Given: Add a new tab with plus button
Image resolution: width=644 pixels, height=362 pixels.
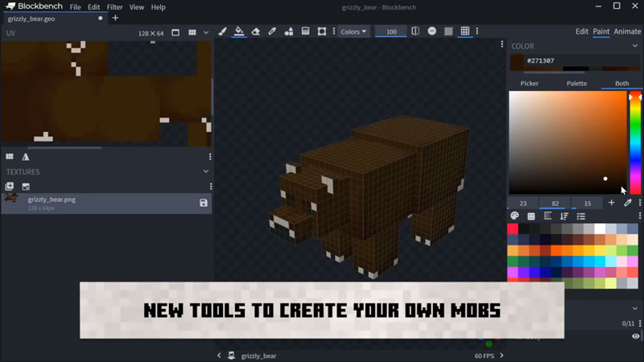Looking at the screenshot, I should [115, 18].
